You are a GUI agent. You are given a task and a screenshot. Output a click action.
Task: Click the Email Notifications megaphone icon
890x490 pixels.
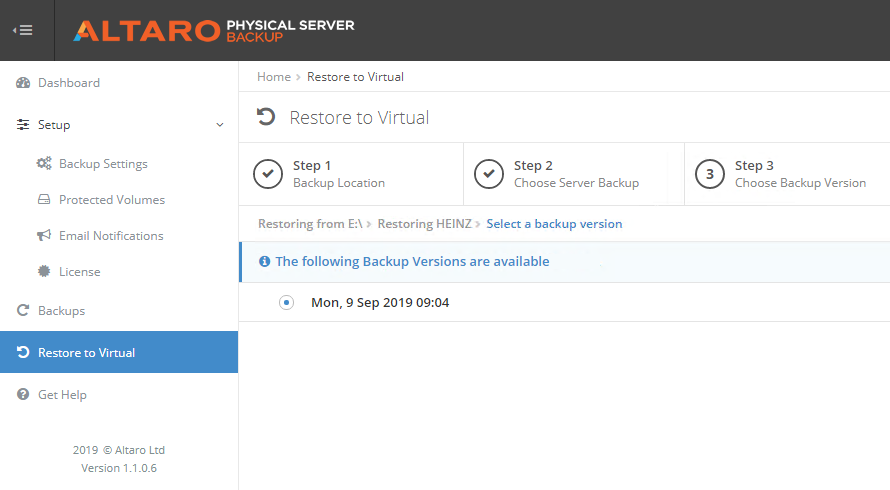coord(44,236)
